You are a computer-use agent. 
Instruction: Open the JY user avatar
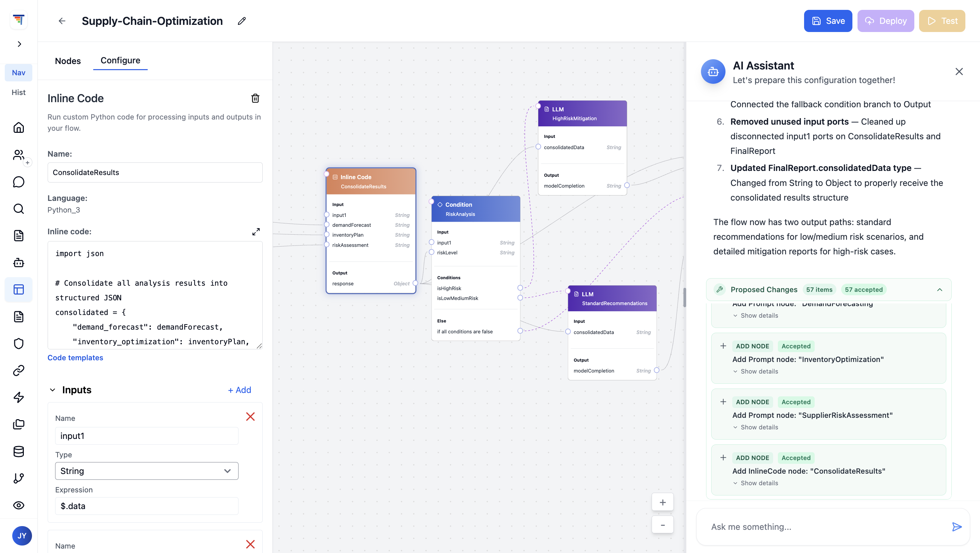[22, 536]
